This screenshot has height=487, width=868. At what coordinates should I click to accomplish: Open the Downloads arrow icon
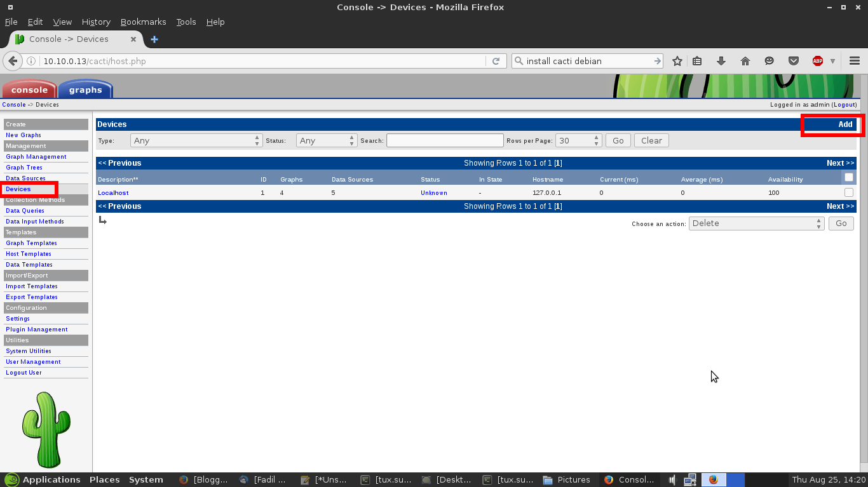tap(721, 61)
